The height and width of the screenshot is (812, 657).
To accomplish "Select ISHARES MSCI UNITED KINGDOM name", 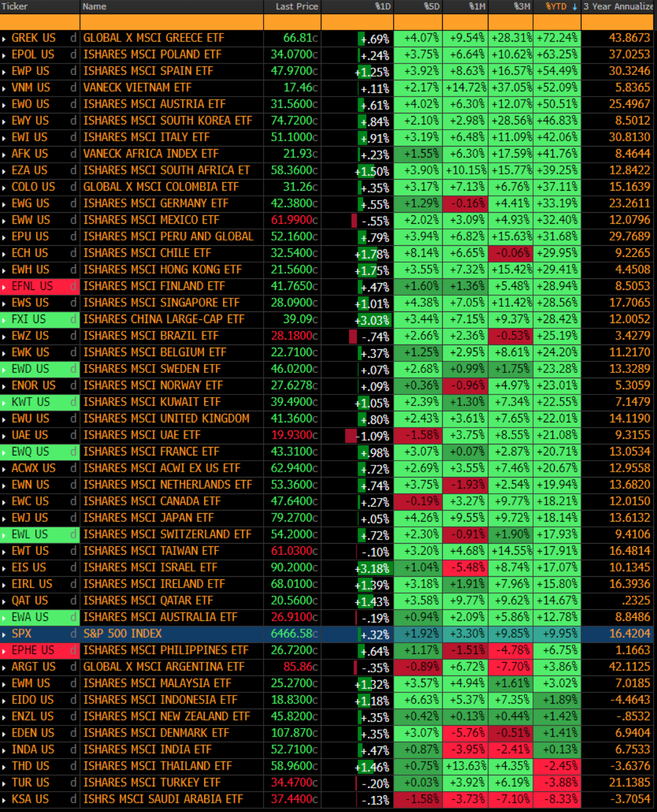I will point(166,419).
